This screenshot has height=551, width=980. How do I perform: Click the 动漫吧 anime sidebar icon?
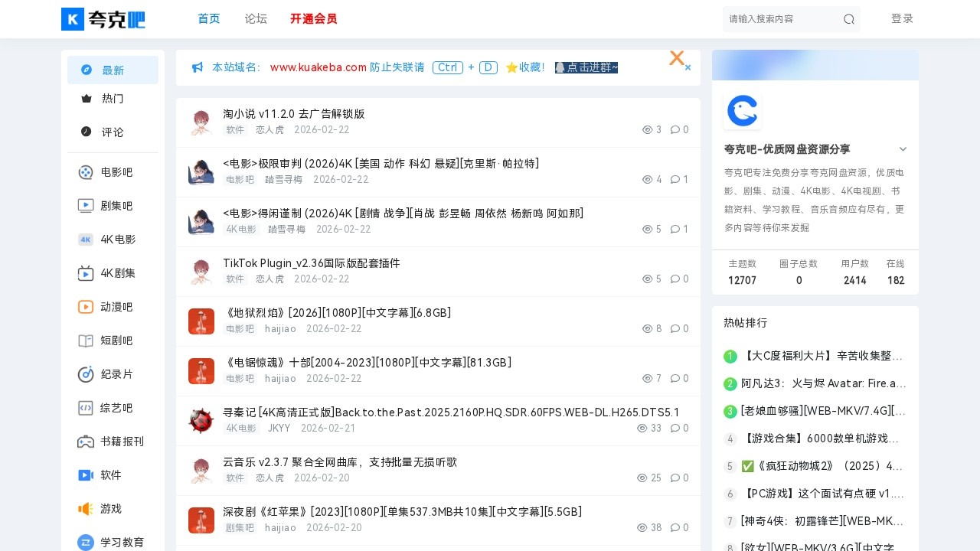pos(86,307)
